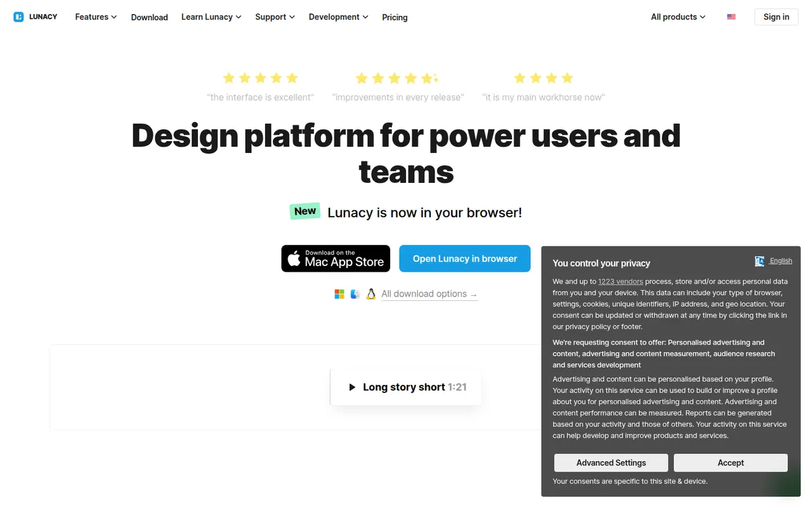Click the Sign in button

pos(776,17)
